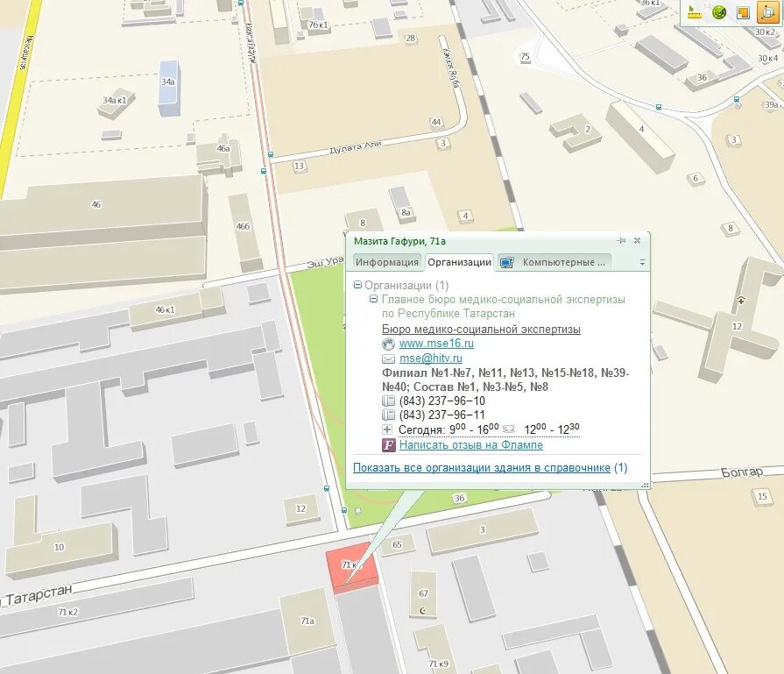Click building 67 on the map
The width and height of the screenshot is (784, 674).
pyautogui.click(x=423, y=595)
